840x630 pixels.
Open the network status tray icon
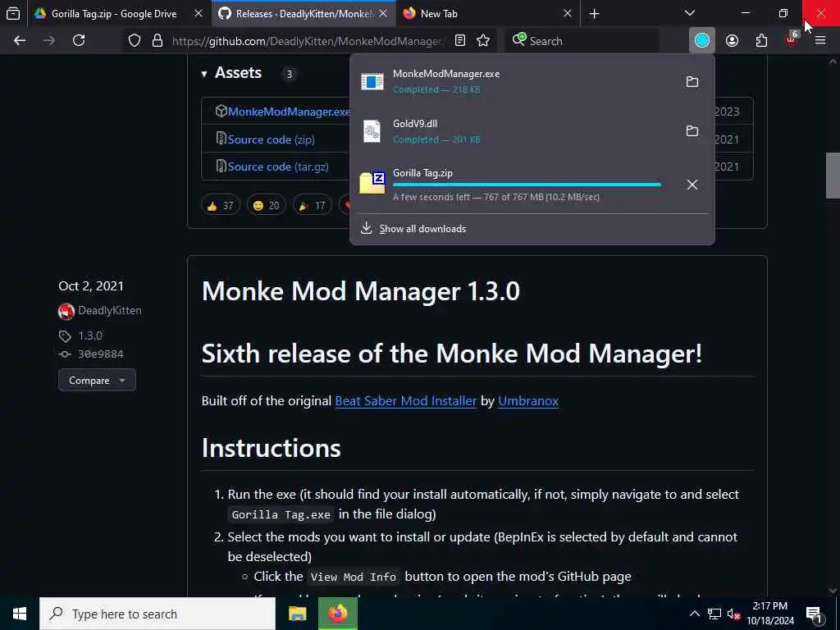[714, 614]
